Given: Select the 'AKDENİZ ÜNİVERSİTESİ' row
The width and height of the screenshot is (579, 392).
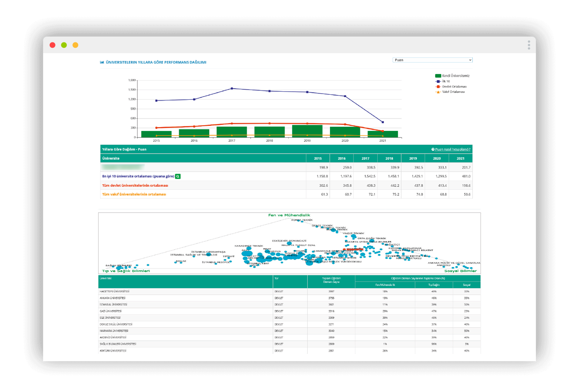Looking at the screenshot, I should pyautogui.click(x=289, y=337).
